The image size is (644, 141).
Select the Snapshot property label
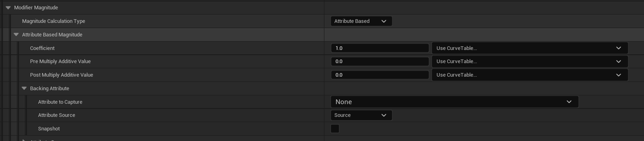tap(49, 128)
